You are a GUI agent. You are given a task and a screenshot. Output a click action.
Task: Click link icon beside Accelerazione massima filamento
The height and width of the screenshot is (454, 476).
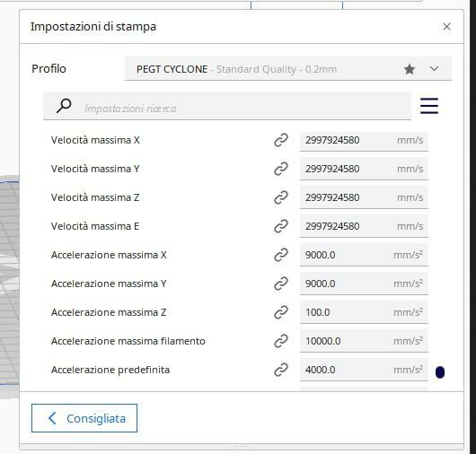pyautogui.click(x=281, y=341)
